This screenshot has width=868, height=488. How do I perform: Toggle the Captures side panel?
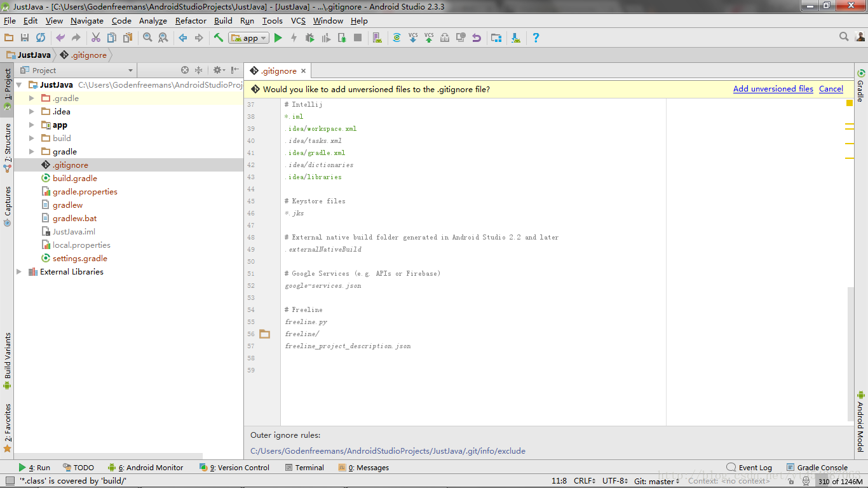pos(8,205)
